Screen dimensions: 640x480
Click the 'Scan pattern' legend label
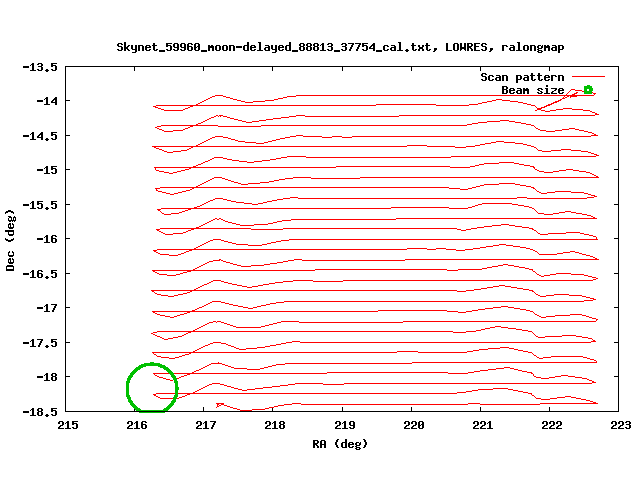[x=522, y=77]
